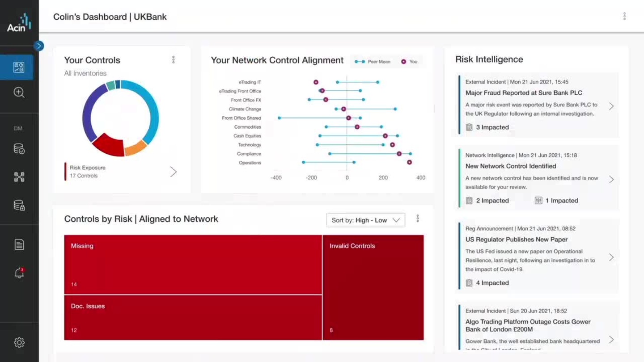Toggle the You legend item
Viewport: 644px width, 362px height.
pyautogui.click(x=409, y=62)
